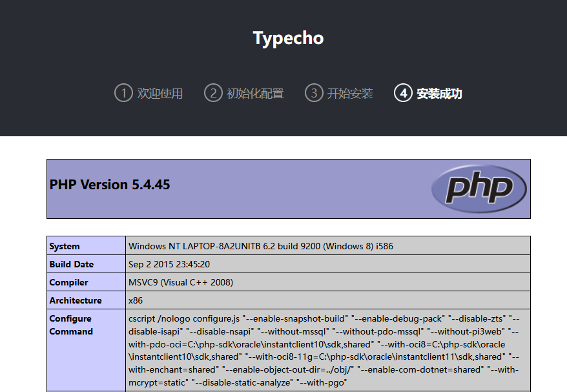This screenshot has height=392, width=567.
Task: Click the step 3 circled number icon
Action: coord(313,93)
